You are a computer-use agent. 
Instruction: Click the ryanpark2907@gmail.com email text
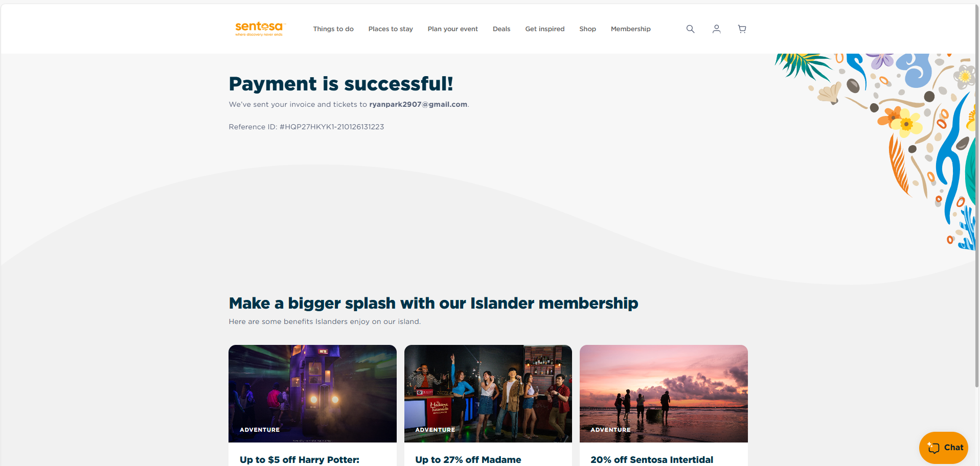418,104
